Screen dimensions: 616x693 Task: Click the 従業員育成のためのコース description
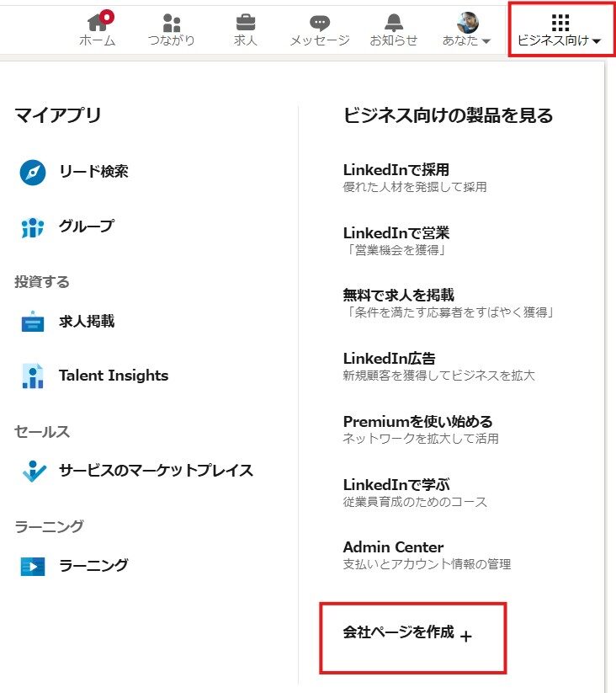pos(415,503)
